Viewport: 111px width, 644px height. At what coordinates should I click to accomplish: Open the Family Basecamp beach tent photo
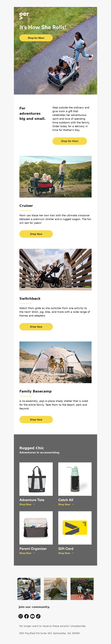coord(56,362)
